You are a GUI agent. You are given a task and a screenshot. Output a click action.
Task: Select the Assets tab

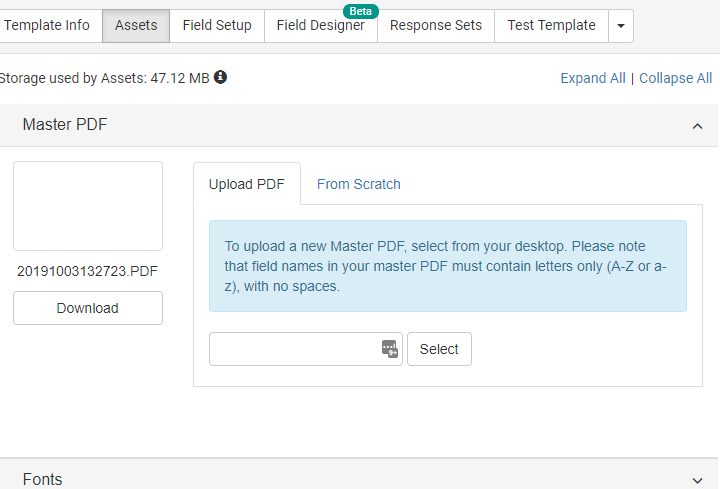pyautogui.click(x=136, y=26)
